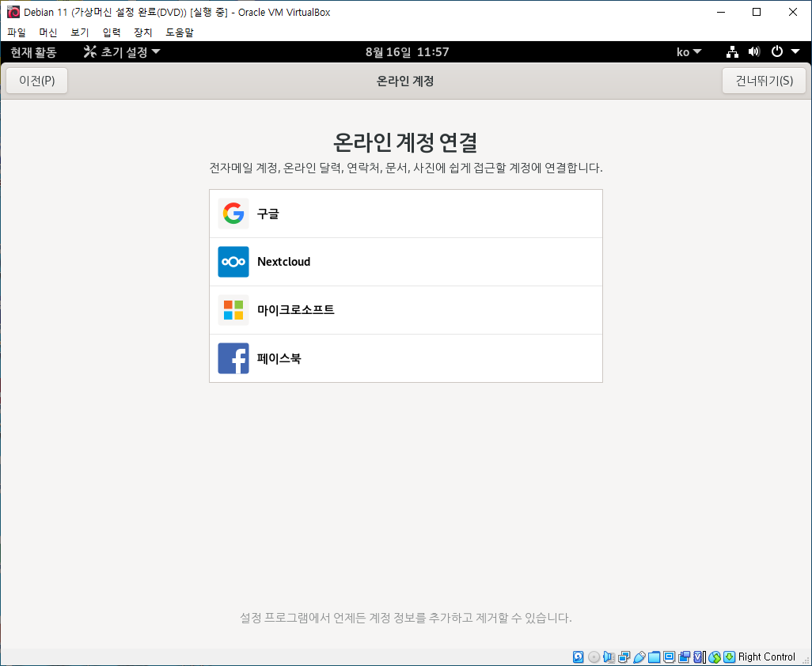Open the 장치 menu
The height and width of the screenshot is (666, 812).
pos(143,32)
